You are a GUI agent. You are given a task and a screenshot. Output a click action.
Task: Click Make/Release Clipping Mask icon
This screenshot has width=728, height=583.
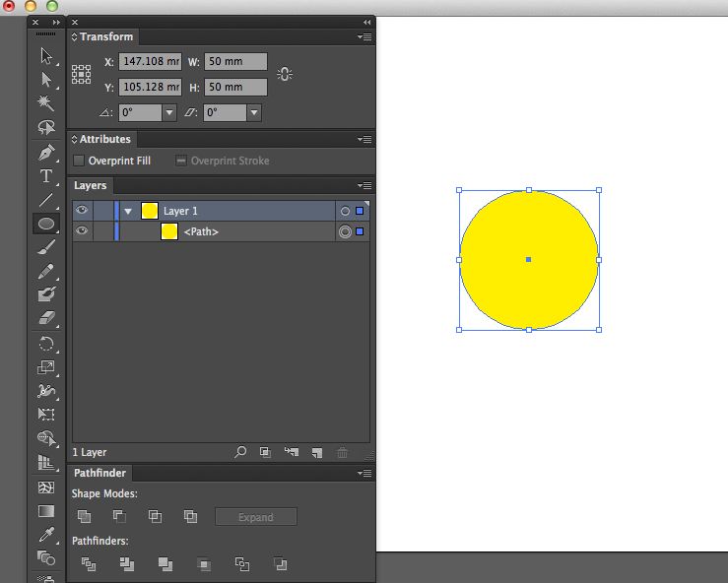point(265,452)
